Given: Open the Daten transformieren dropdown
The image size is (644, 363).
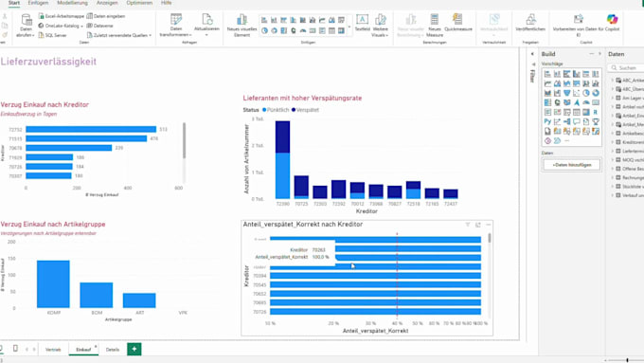Looking at the screenshot, I should 176,34.
